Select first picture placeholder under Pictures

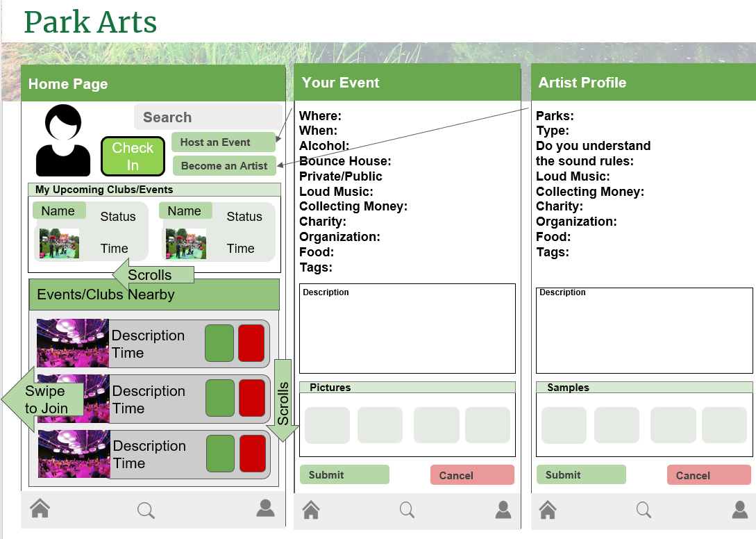click(x=327, y=425)
